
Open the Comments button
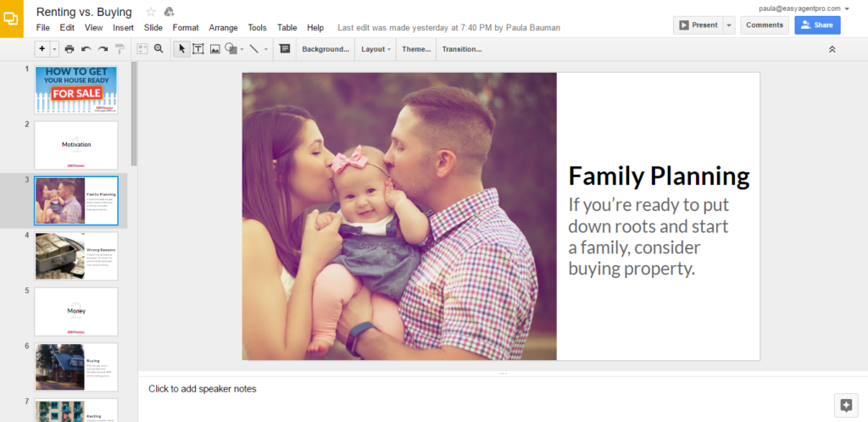[765, 25]
